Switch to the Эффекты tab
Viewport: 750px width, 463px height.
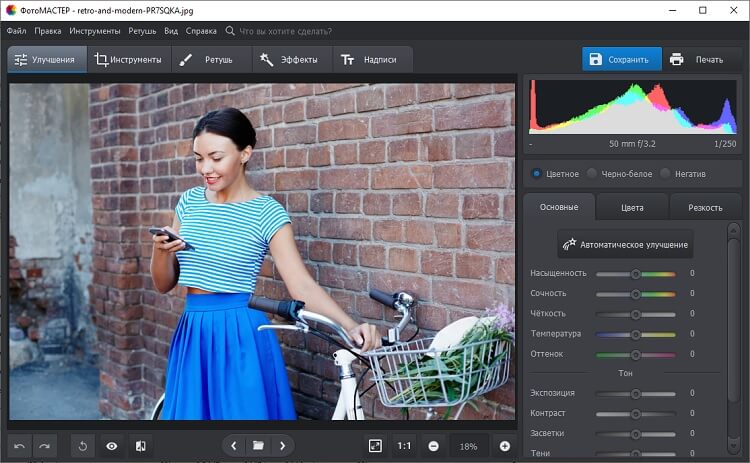290,59
